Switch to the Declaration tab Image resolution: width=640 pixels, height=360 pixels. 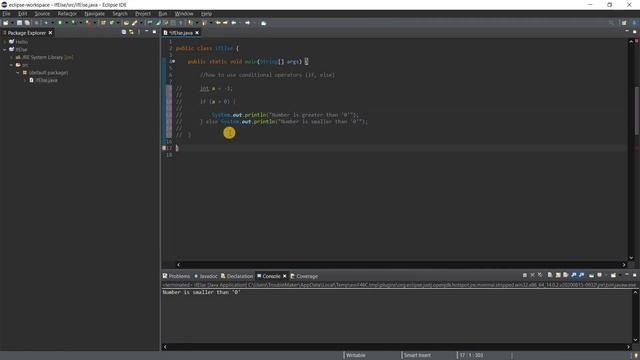[237, 276]
